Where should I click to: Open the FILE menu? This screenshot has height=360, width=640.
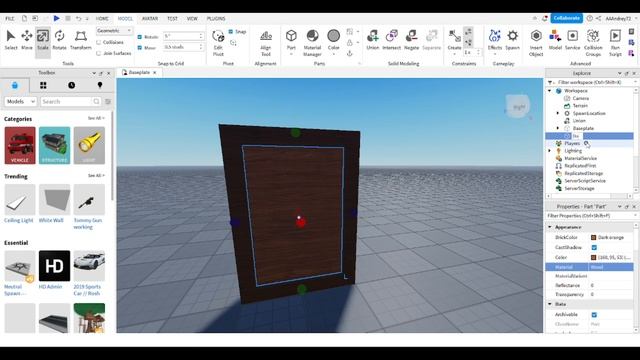pos(9,18)
